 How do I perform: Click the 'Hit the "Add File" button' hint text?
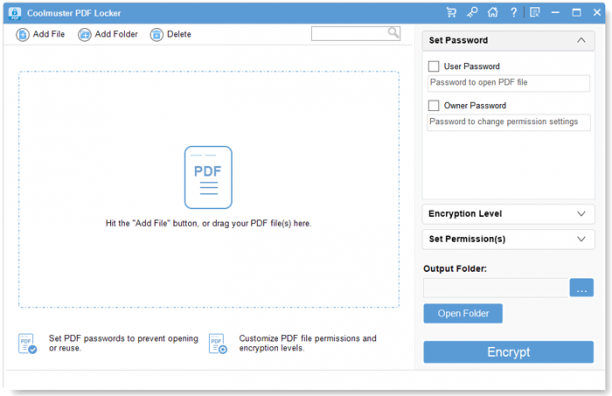pos(208,224)
